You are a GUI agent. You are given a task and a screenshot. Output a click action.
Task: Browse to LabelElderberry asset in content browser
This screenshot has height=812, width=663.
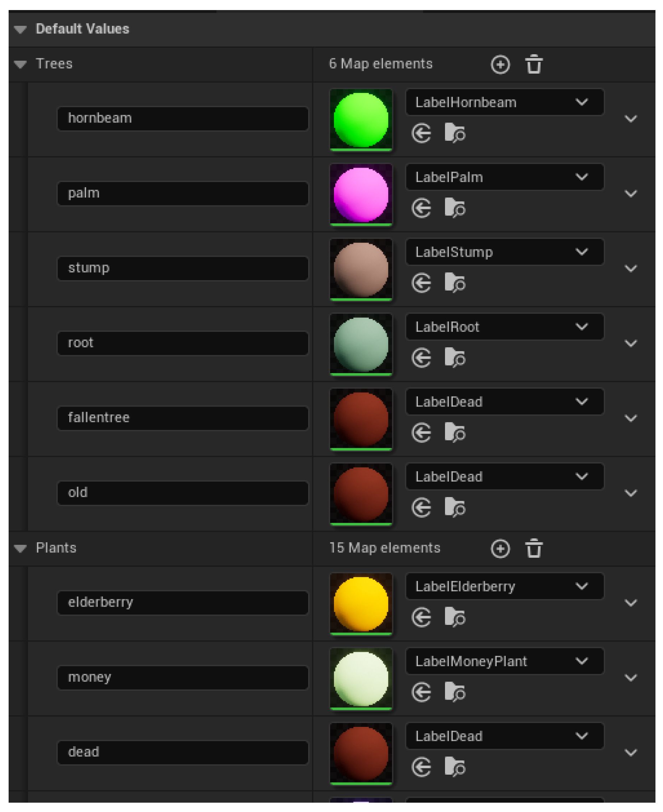[x=454, y=618]
